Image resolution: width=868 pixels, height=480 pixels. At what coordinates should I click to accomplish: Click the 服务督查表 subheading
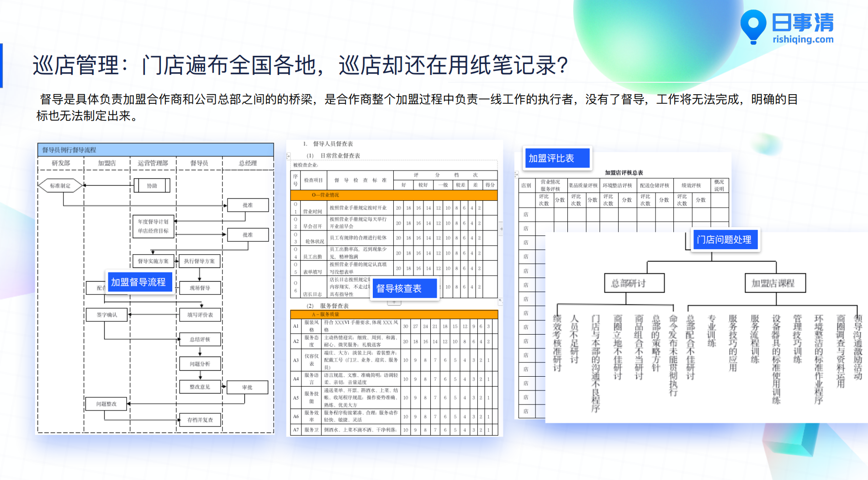334,306
